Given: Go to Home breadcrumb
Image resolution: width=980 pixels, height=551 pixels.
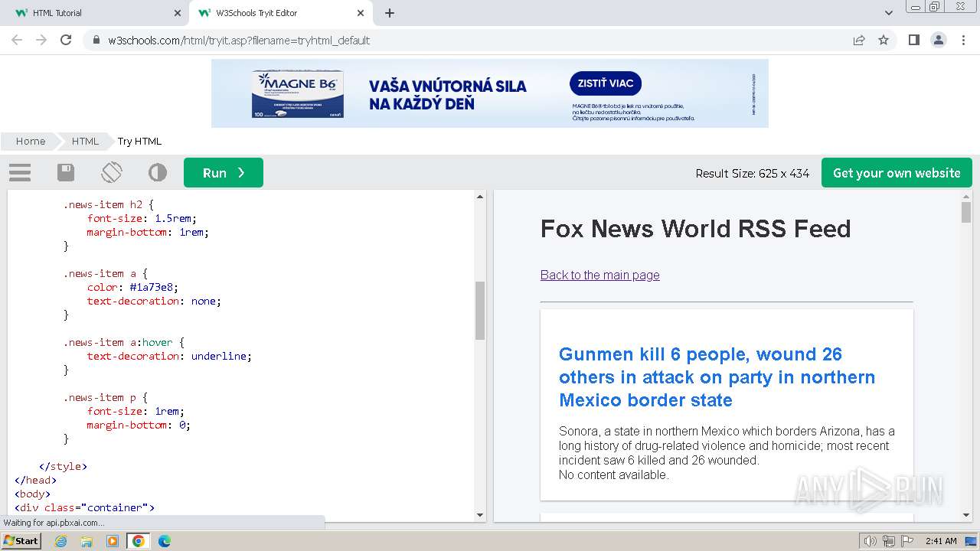Looking at the screenshot, I should pos(31,141).
